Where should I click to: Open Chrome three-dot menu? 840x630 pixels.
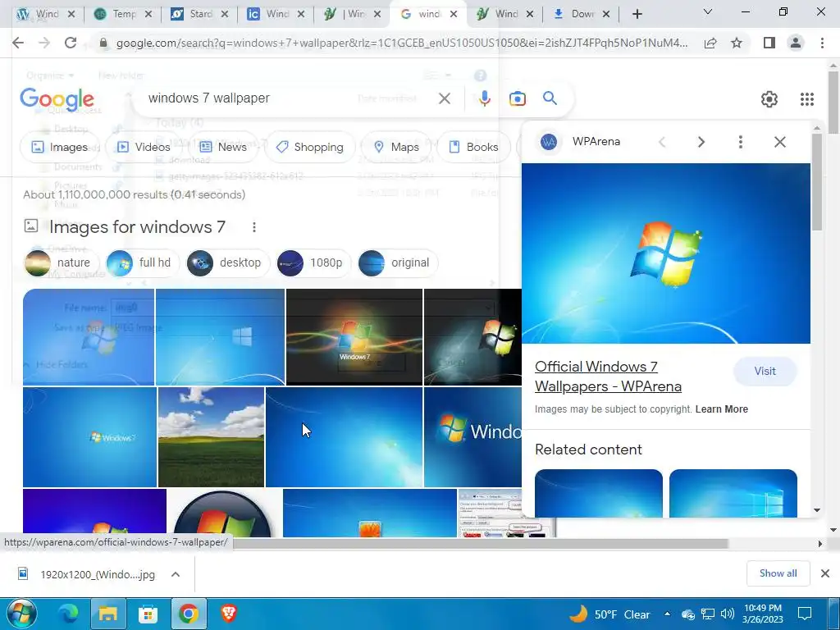pyautogui.click(x=822, y=43)
